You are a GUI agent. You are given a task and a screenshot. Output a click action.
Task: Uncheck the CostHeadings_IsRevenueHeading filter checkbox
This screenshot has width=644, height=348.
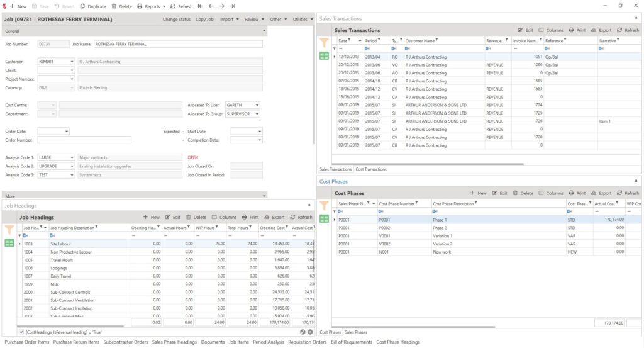pyautogui.click(x=21, y=332)
